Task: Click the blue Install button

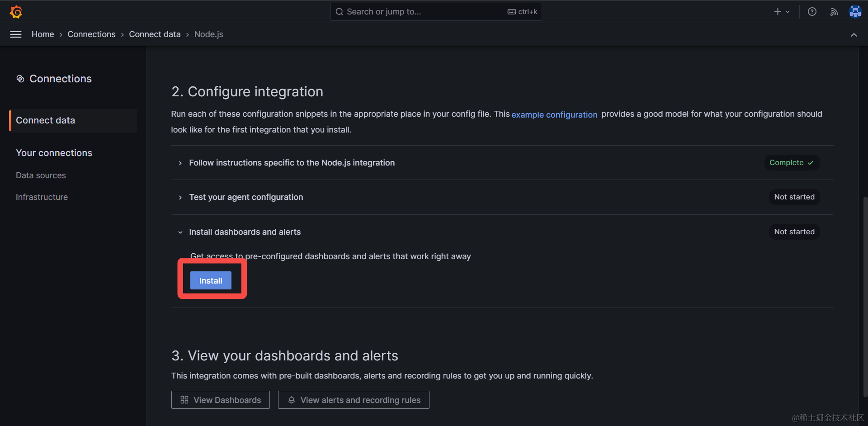Action: [x=211, y=280]
